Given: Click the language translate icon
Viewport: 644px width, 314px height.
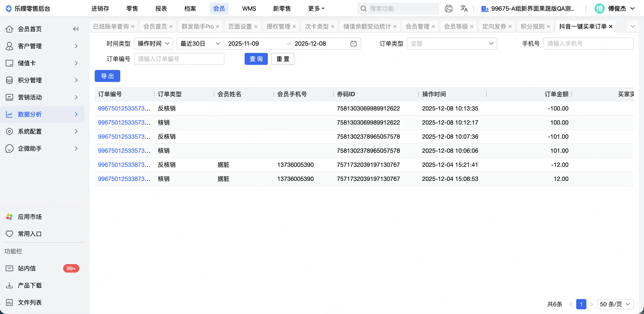Looking at the screenshot, I should (464, 9).
